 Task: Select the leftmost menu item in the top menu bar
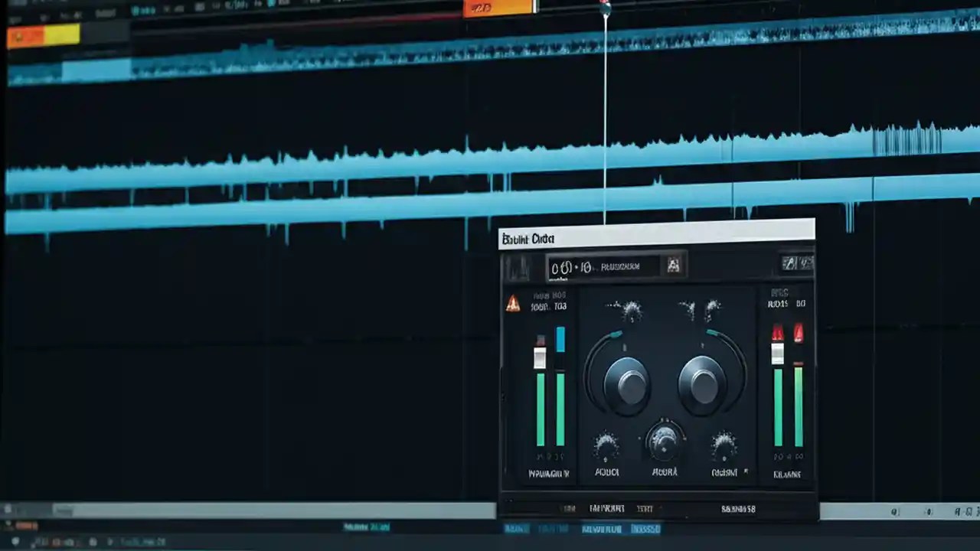coord(15,4)
